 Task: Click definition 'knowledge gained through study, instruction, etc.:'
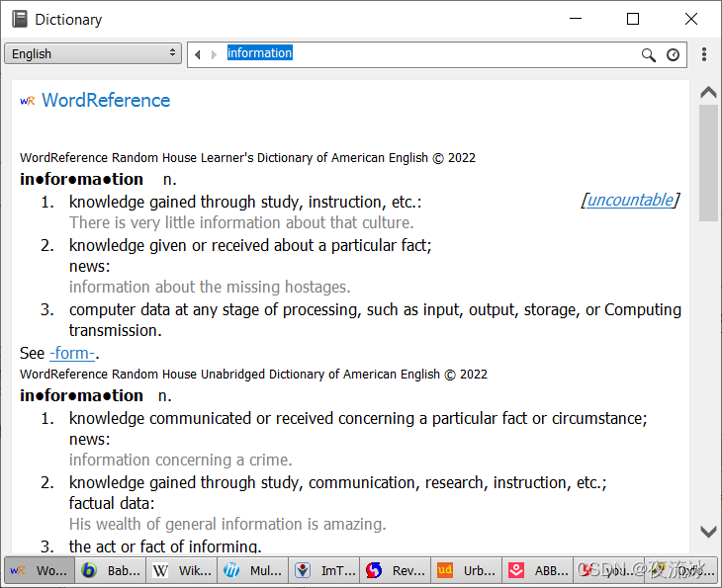(x=245, y=202)
